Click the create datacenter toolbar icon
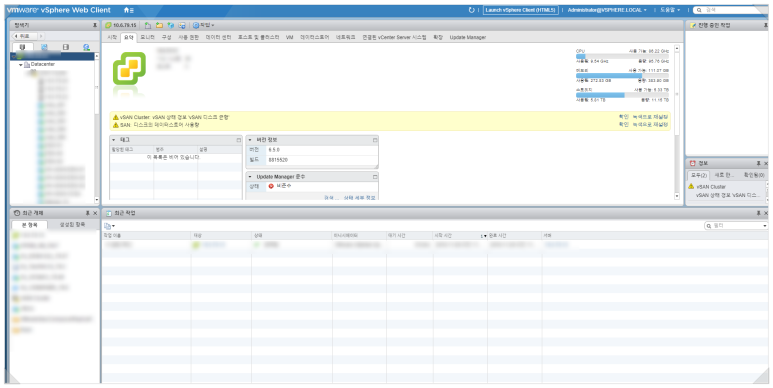Image resolution: width=773 pixels, height=388 pixels. [x=148, y=25]
